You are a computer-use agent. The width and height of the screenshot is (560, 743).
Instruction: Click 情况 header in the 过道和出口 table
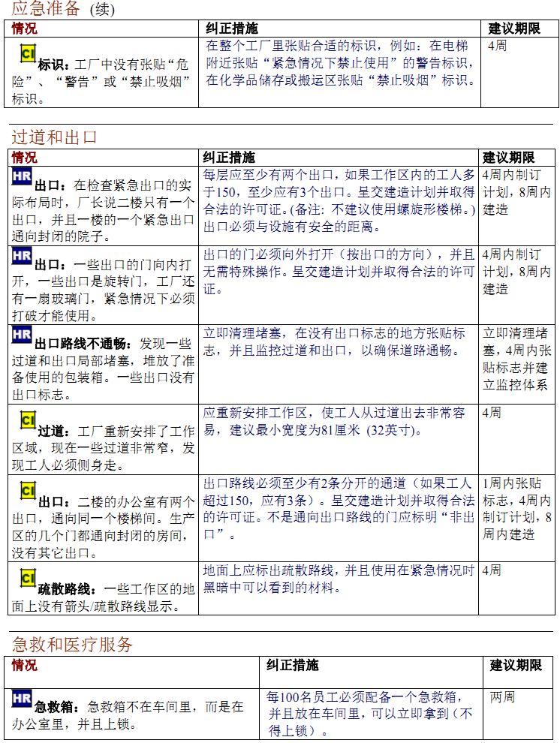point(24,158)
